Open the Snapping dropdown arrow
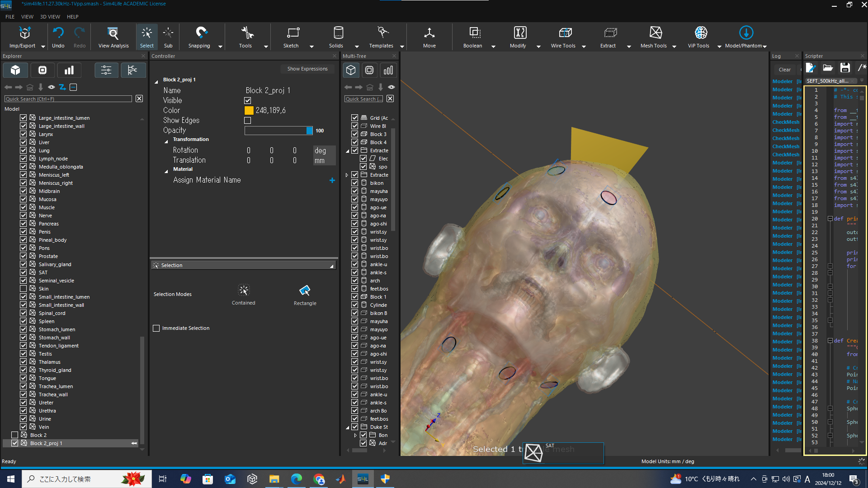This screenshot has height=488, width=868. pos(220,46)
